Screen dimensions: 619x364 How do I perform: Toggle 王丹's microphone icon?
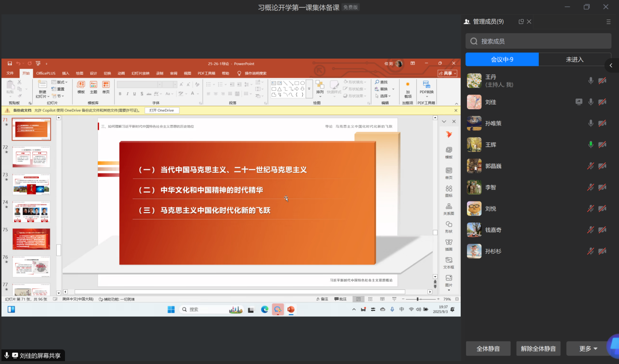[x=591, y=81]
